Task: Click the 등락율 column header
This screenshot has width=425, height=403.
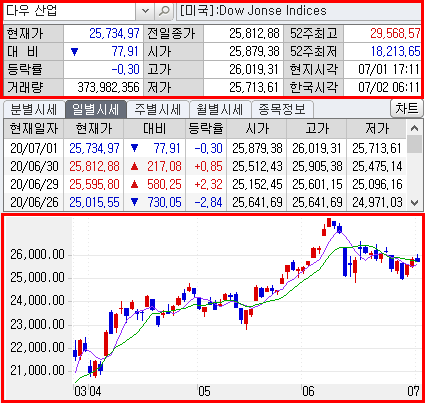Action: coord(206,128)
